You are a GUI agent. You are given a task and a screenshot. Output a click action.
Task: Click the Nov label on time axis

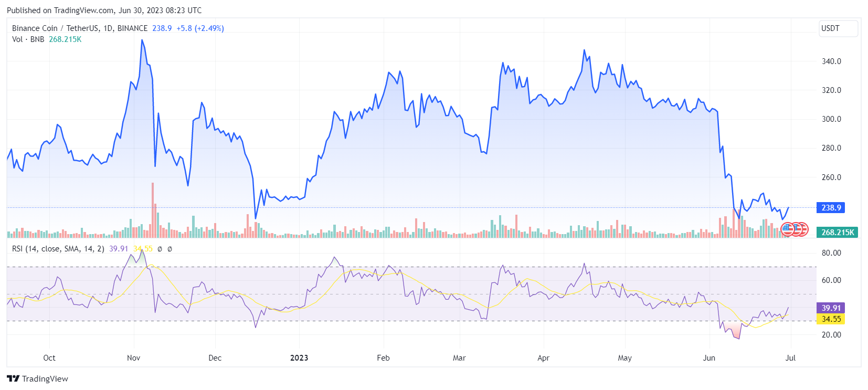tap(134, 358)
